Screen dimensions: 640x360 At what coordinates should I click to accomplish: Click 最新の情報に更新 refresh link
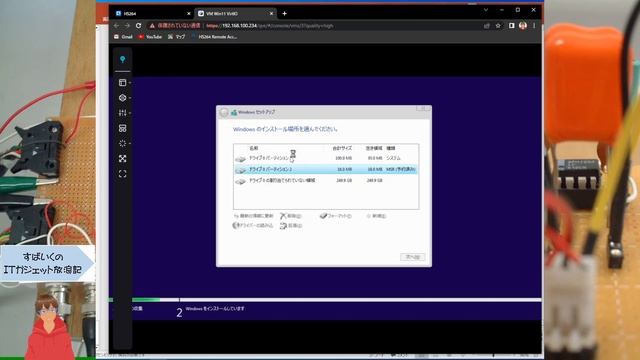tap(253, 216)
